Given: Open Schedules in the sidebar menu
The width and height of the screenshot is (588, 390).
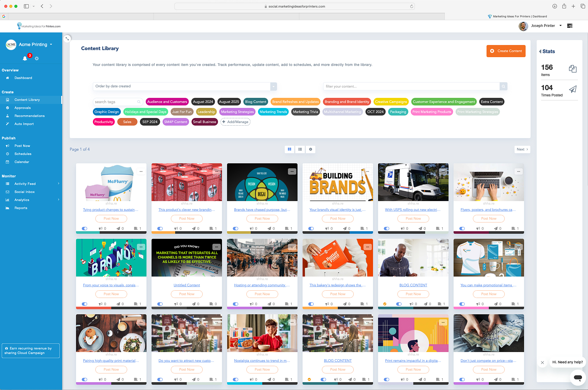Looking at the screenshot, I should coord(23,154).
